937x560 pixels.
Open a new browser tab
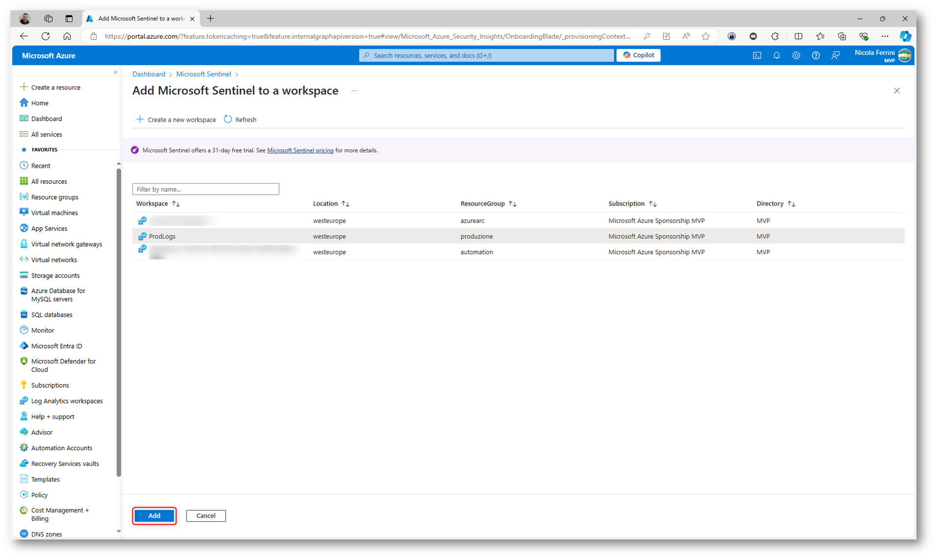pyautogui.click(x=211, y=19)
